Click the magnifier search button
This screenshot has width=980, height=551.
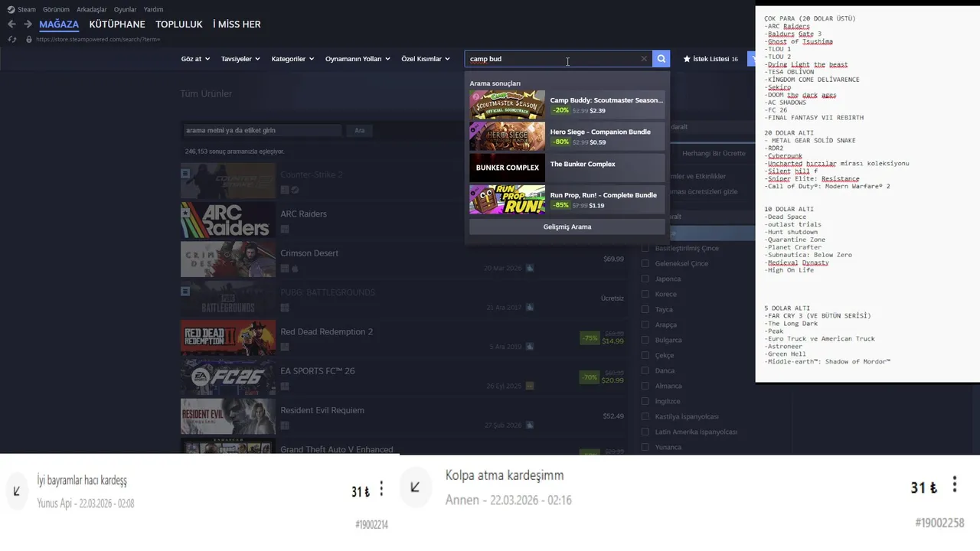coord(661,59)
